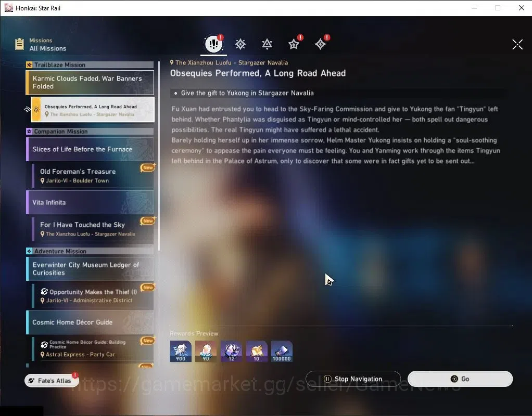The width and height of the screenshot is (532, 416).
Task: Select the All Missions filter tab icon
Action: pos(214,44)
